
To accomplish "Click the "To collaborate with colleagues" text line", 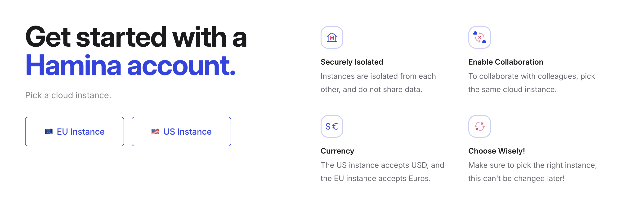I will [x=532, y=76].
